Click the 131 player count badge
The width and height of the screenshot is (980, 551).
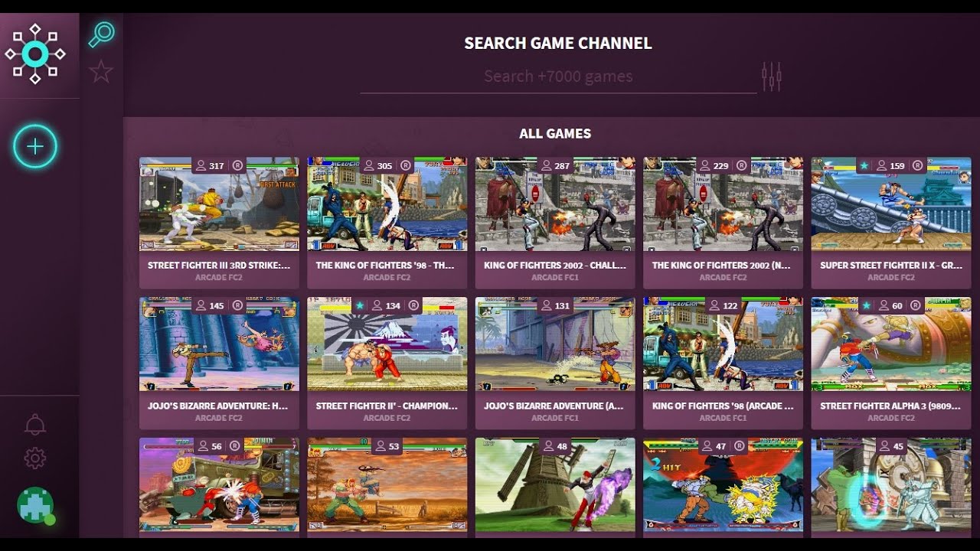pyautogui.click(x=555, y=305)
